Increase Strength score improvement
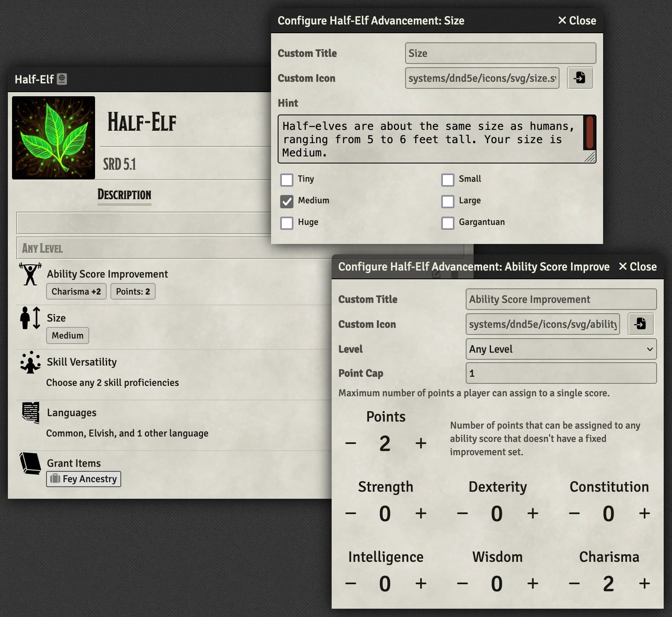 pos(421,513)
